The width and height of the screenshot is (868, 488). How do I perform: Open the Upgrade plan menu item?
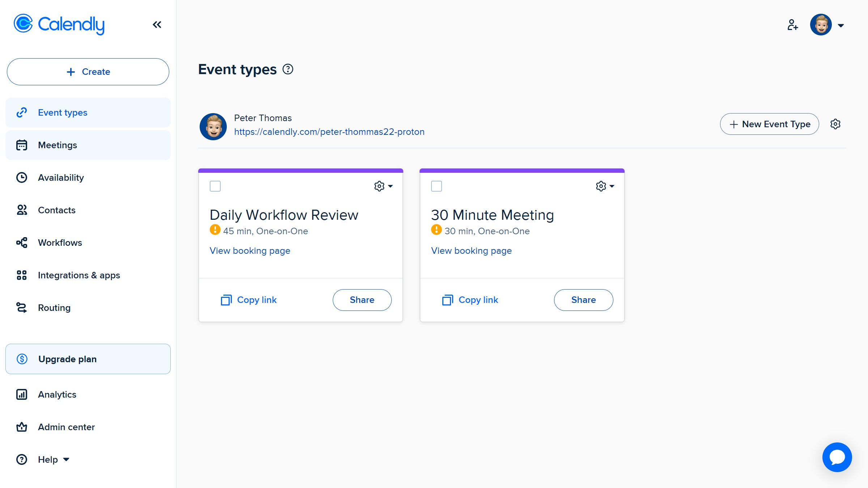[67, 359]
